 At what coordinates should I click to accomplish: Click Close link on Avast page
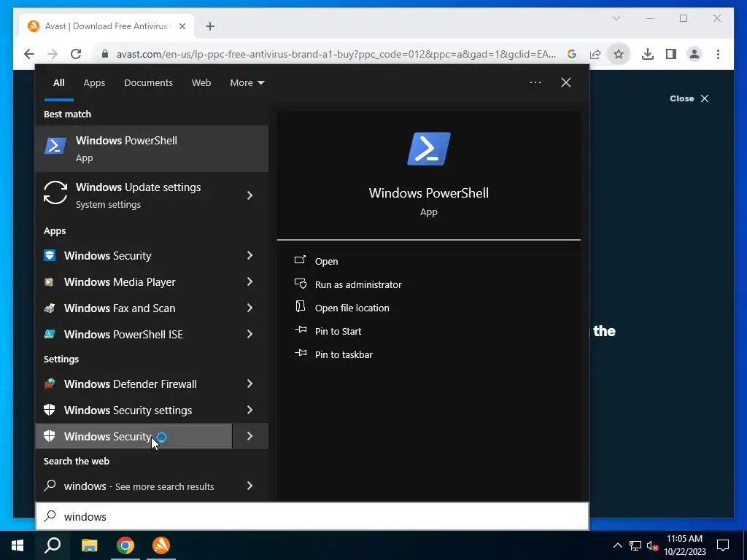[x=689, y=98]
